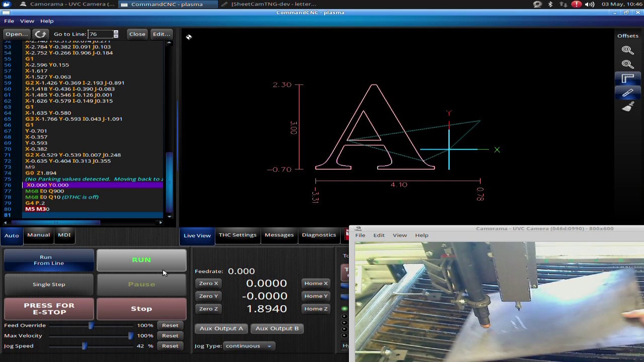This screenshot has height=362, width=644.
Task: Reset the Jog Speed value
Action: click(170, 346)
